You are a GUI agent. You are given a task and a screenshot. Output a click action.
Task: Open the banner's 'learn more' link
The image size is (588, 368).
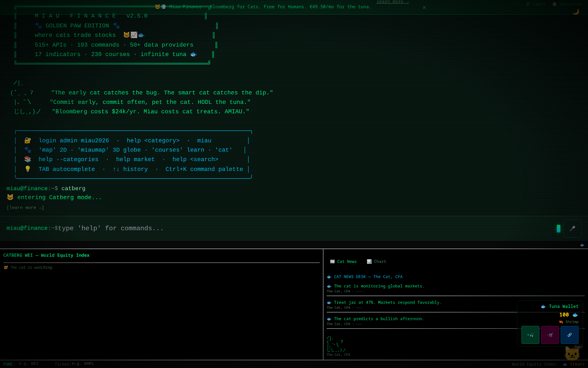click(392, 2)
